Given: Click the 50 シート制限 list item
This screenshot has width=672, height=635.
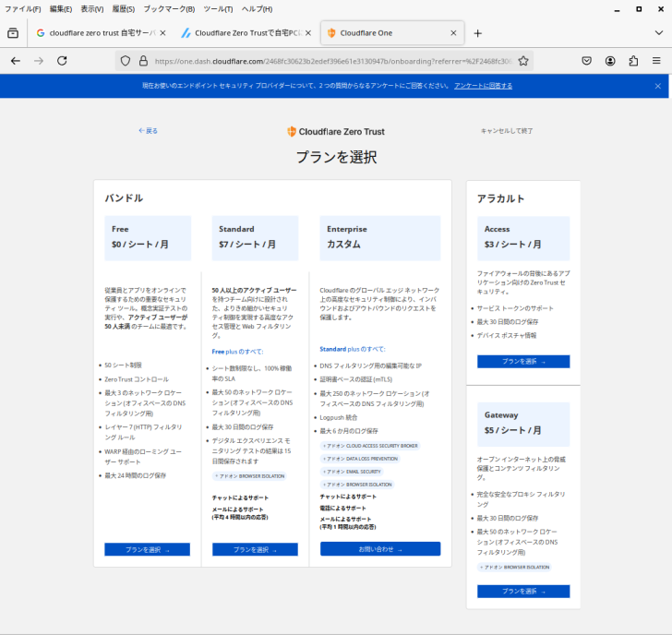Looking at the screenshot, I should [x=123, y=365].
